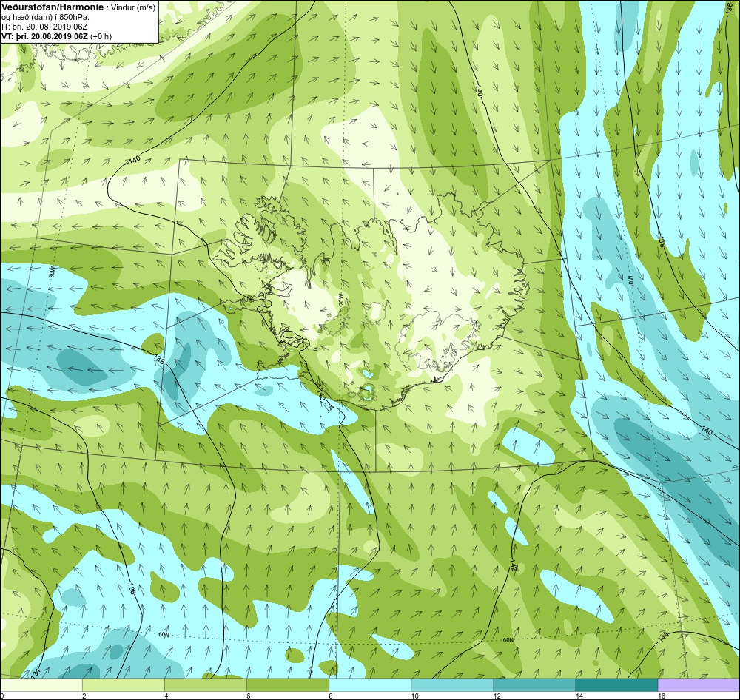The image size is (740, 700).
Task: Click legend tick value '4'
Action: coord(166,696)
